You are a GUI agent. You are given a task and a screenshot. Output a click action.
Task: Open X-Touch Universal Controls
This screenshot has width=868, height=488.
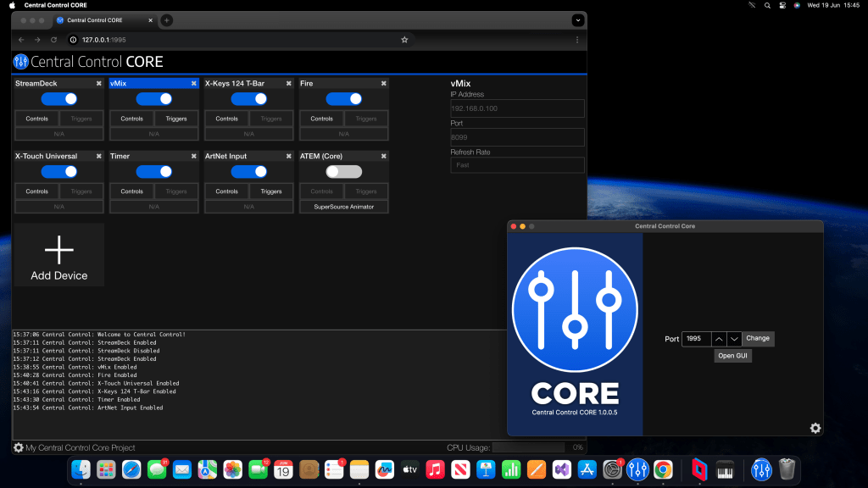click(x=37, y=191)
